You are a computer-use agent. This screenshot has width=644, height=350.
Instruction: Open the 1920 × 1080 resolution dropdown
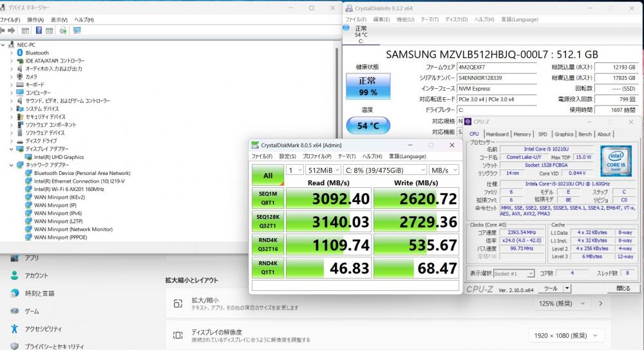565,335
